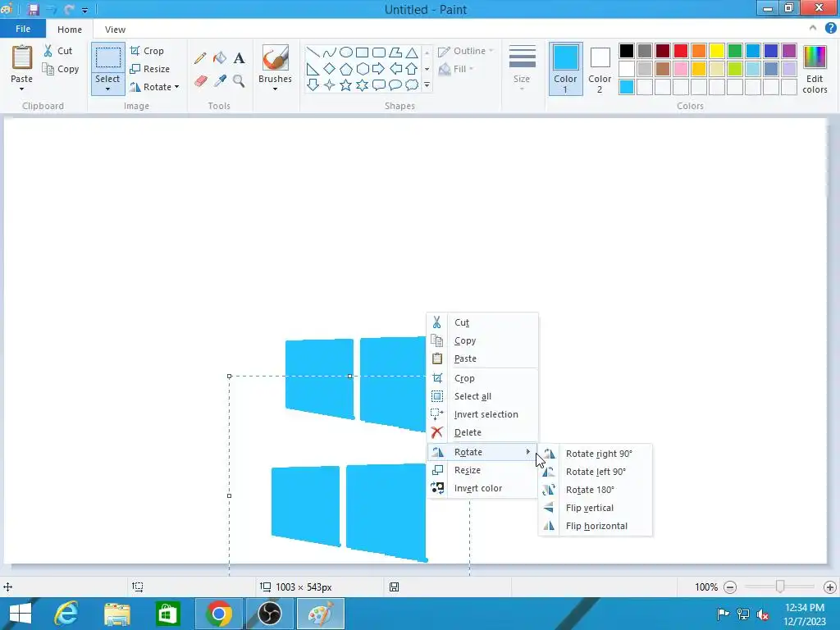Screen dimensions: 840x630
Task: Open Google Chrome from taskbar
Action: pyautogui.click(x=218, y=614)
